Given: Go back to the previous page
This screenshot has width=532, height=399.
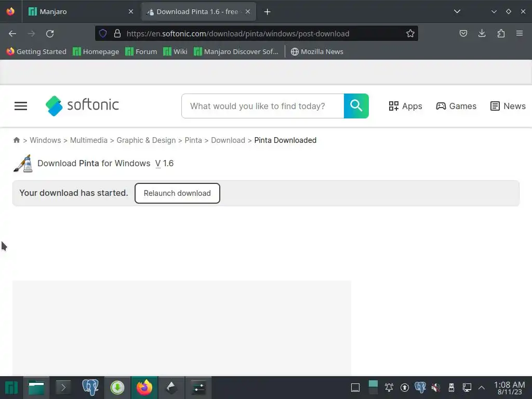Looking at the screenshot, I should [12, 34].
